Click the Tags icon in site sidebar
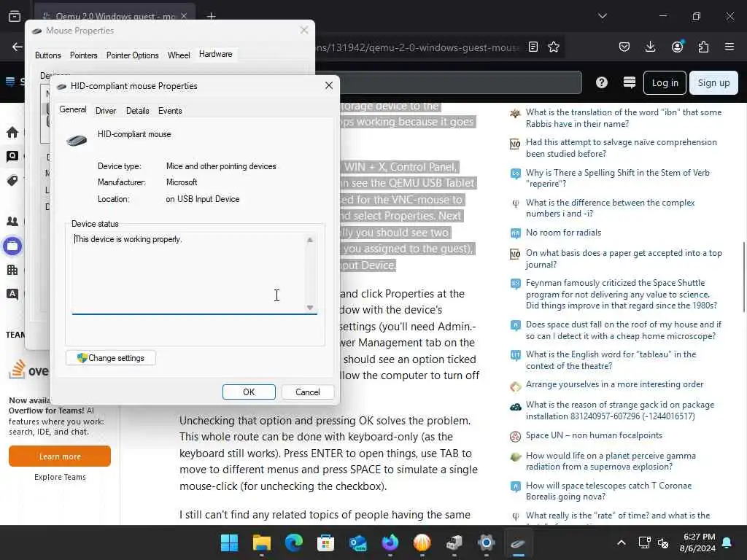This screenshot has width=747, height=560. point(12,181)
